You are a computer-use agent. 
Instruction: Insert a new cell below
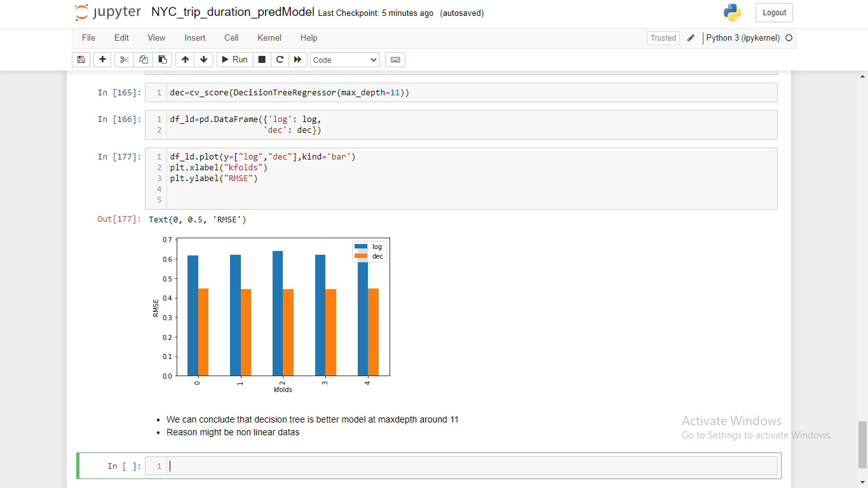point(102,59)
